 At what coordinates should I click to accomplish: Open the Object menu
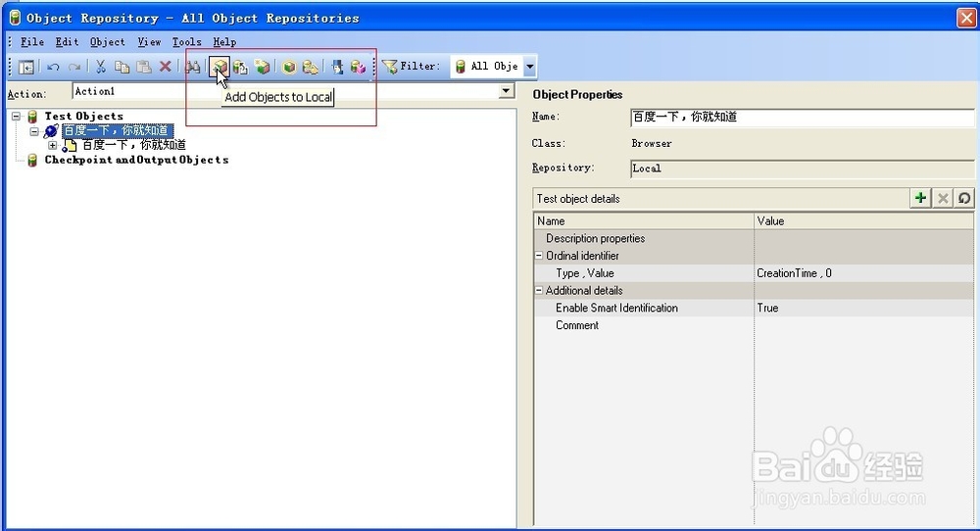[x=107, y=42]
